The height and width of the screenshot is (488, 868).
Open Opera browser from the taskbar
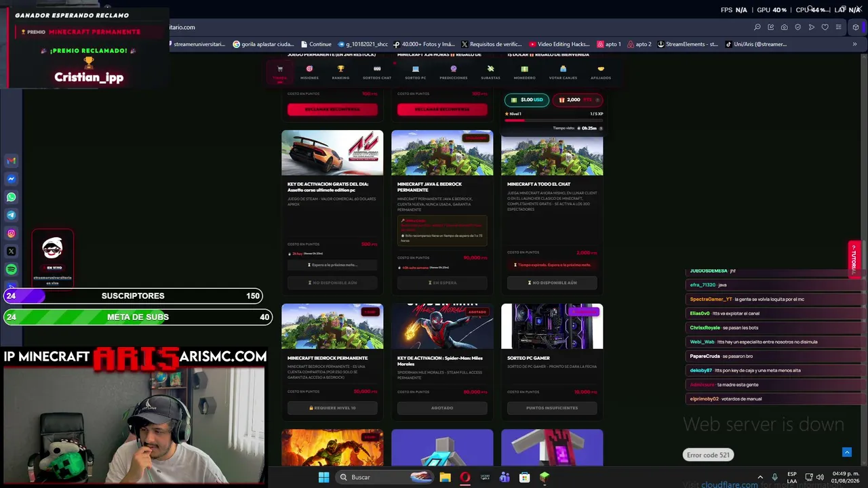click(465, 477)
